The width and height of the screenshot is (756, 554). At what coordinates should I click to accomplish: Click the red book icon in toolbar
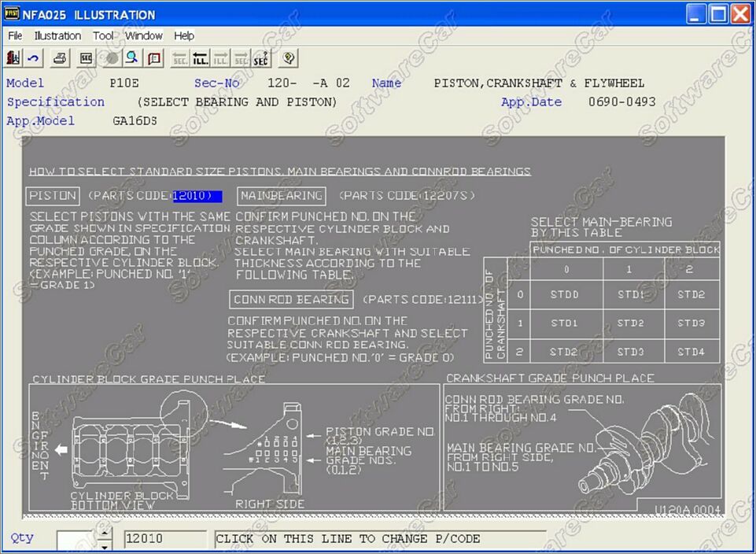[x=154, y=58]
